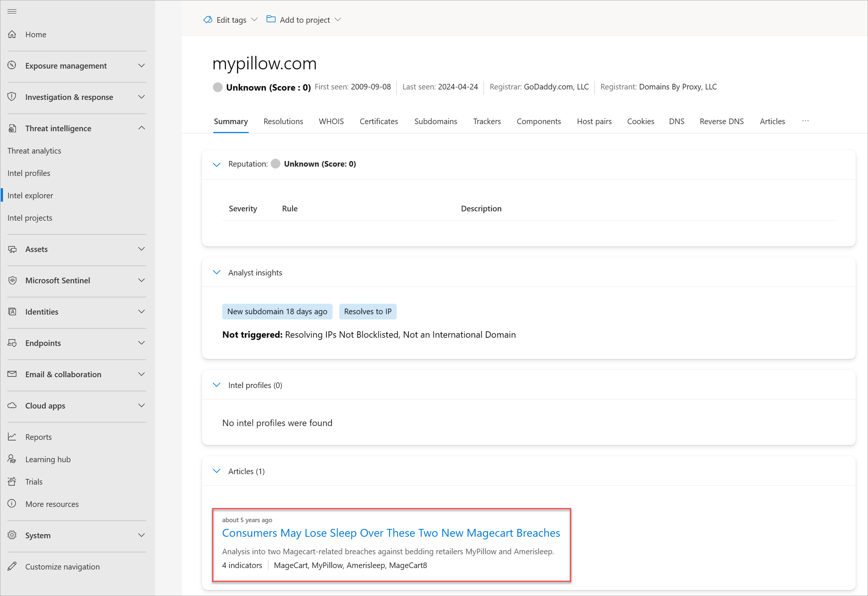
Task: Switch to the WHOIS tab
Action: coord(331,122)
